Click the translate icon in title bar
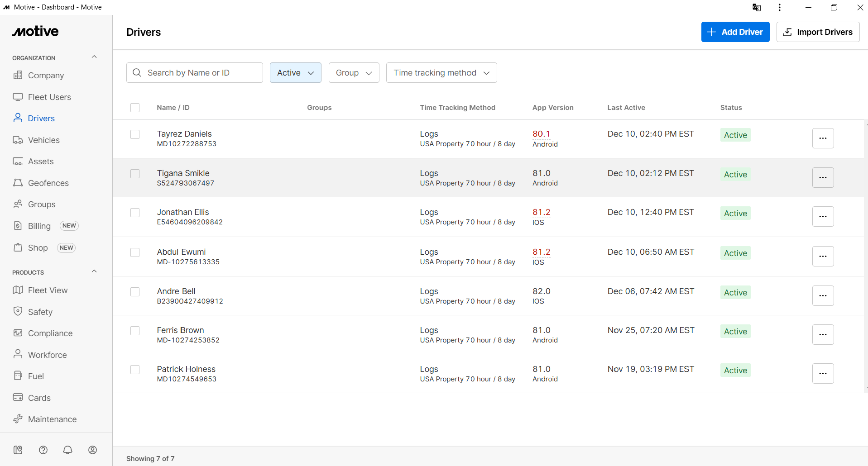The image size is (868, 466). click(x=757, y=7)
